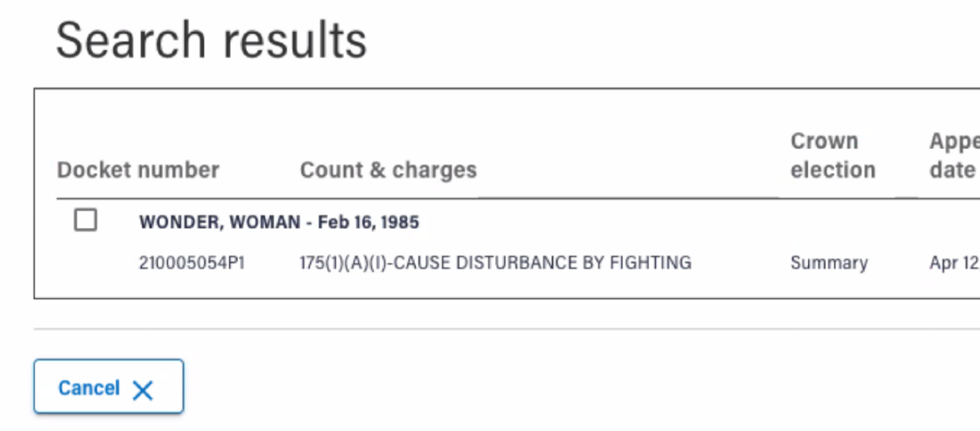
Task: Select the WONDER, WOMAN name text
Action: pyautogui.click(x=219, y=222)
